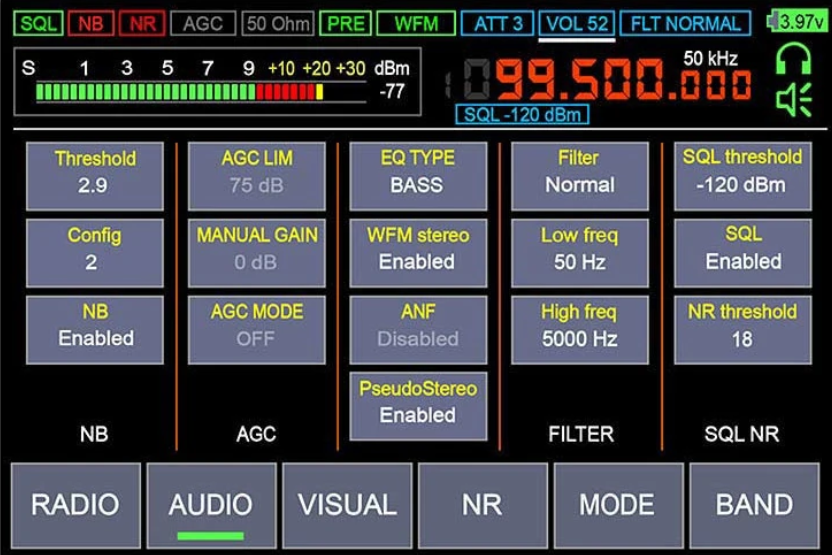Viewport: 832px width, 555px height.
Task: Switch to the RADIO tab
Action: pos(75,505)
